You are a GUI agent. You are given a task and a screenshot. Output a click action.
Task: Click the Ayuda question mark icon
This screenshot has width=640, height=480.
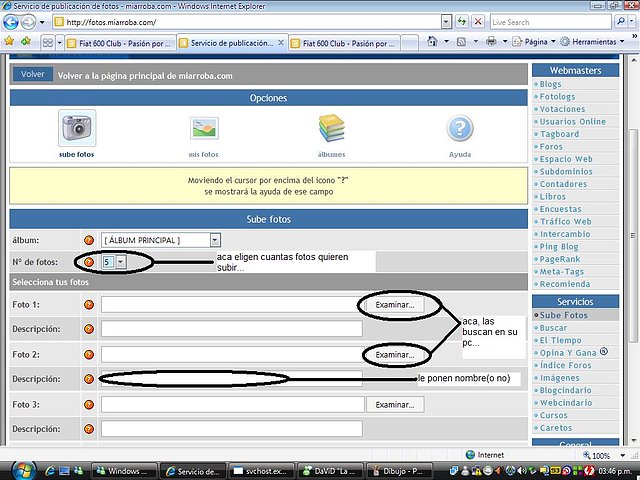(460, 128)
